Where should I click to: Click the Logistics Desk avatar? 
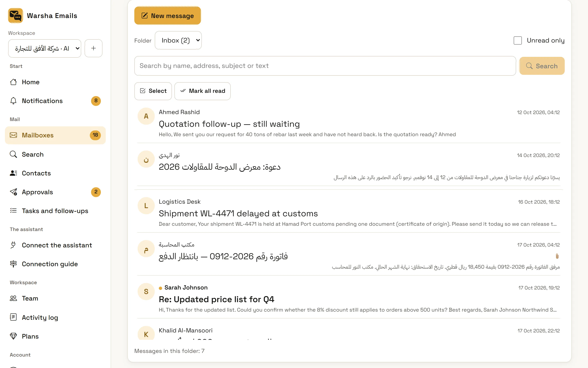146,206
